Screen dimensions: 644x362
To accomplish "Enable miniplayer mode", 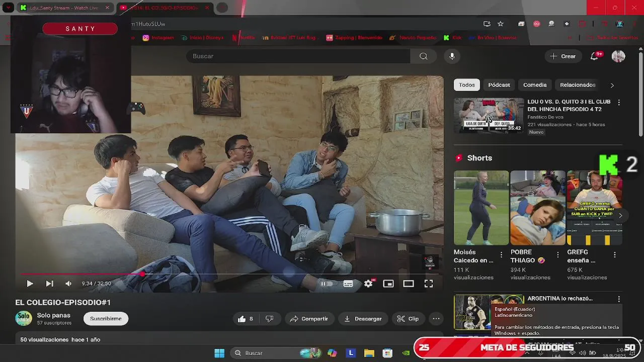I will click(388, 284).
